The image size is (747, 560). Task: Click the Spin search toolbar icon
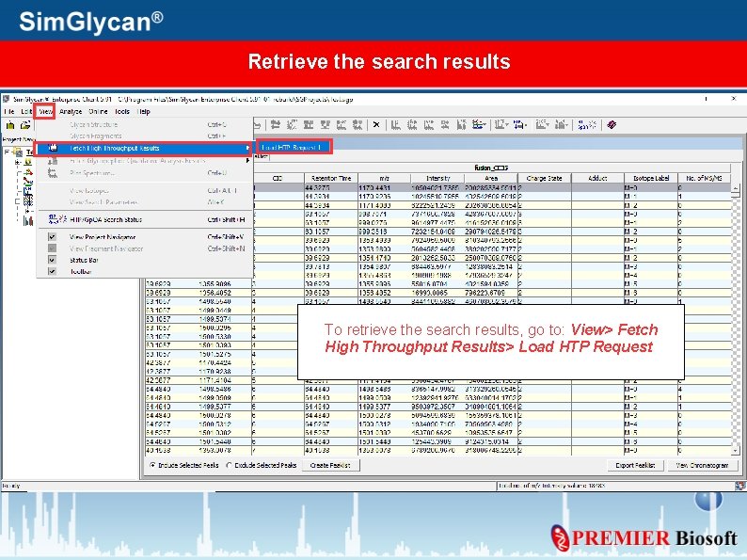pyautogui.click(x=586, y=125)
